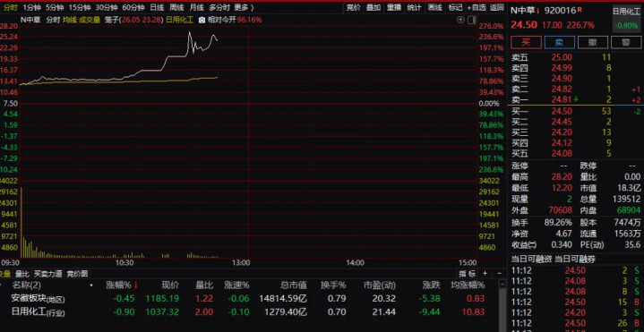The height and width of the screenshot is (332, 644).
Task: Click the panel layout icon above the chart
Action: pyautogui.click(x=472, y=20)
